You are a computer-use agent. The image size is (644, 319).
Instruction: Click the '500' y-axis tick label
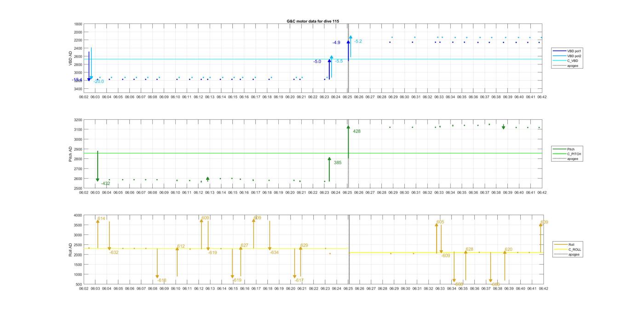(x=79, y=284)
